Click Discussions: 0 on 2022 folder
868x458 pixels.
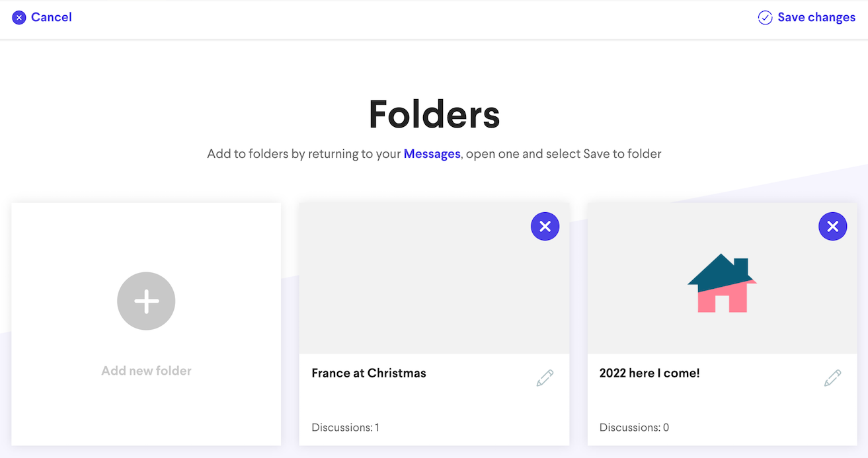634,428
